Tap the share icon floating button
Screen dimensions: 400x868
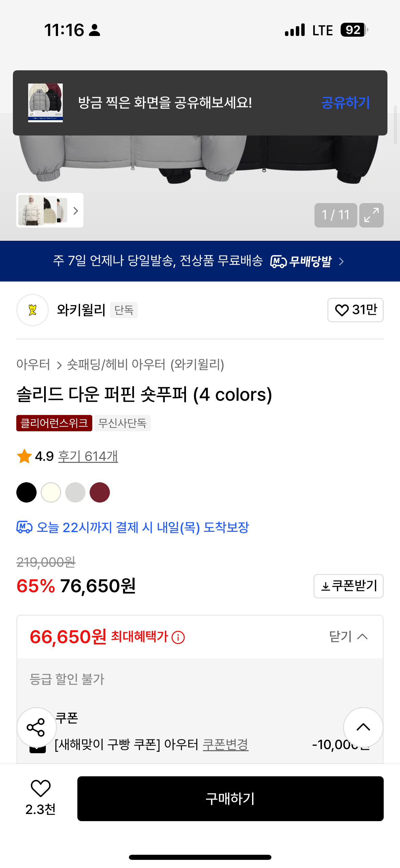(36, 727)
